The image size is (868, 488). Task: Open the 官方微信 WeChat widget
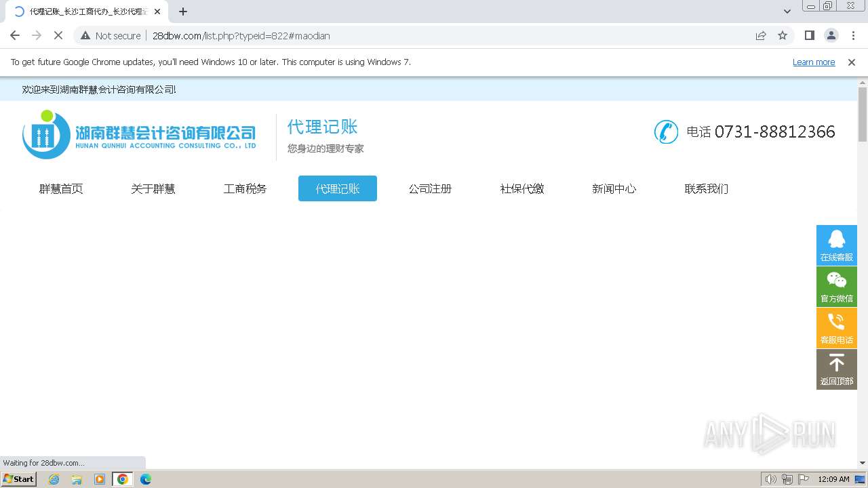[836, 286]
